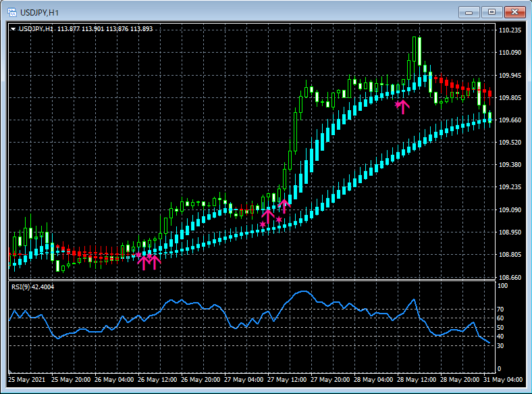Click the 108.660 price scale label
Image resolution: width=532 pixels, height=394 pixels.
click(510, 278)
